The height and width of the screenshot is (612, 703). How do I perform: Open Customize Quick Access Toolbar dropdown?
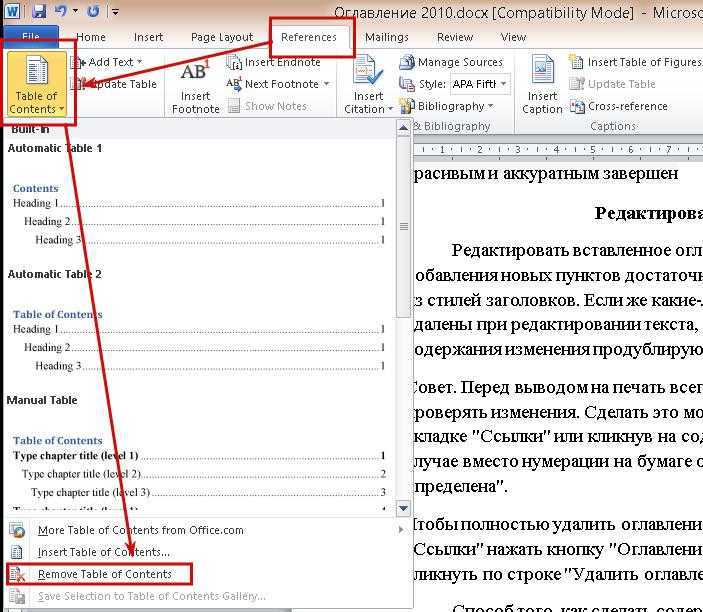(115, 12)
